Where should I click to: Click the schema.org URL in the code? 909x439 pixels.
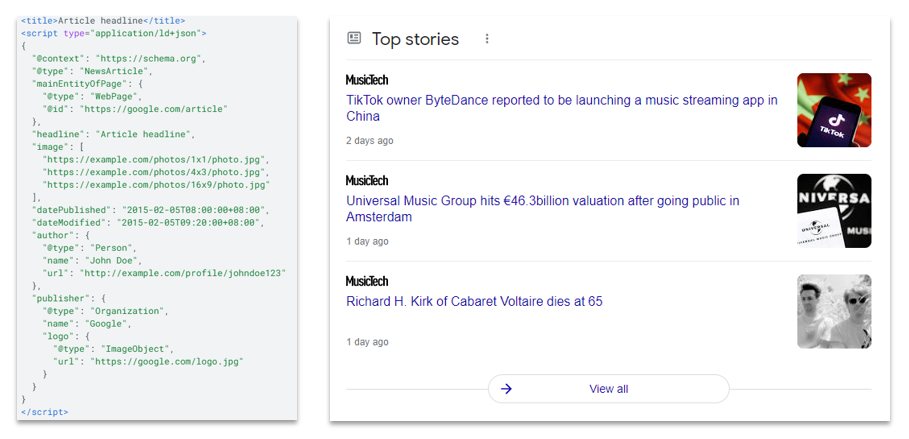[x=153, y=59]
